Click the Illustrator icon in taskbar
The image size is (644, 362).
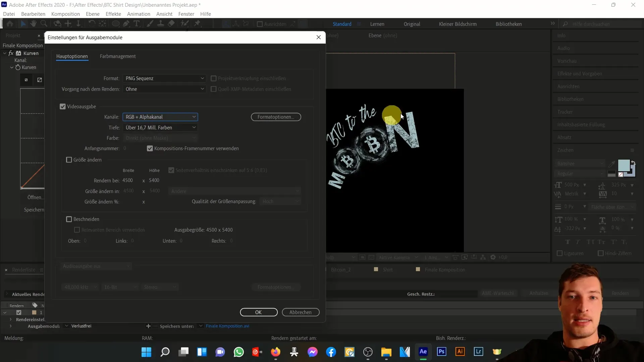pos(461,352)
